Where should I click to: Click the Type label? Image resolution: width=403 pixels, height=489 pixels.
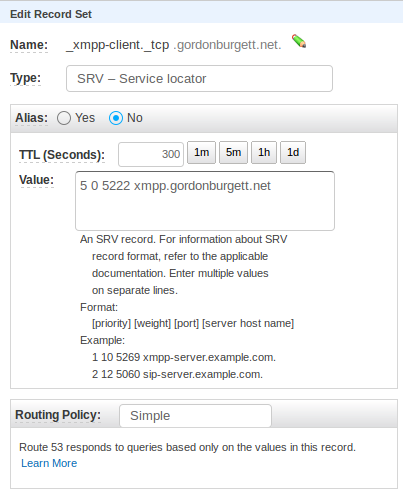[x=25, y=78]
